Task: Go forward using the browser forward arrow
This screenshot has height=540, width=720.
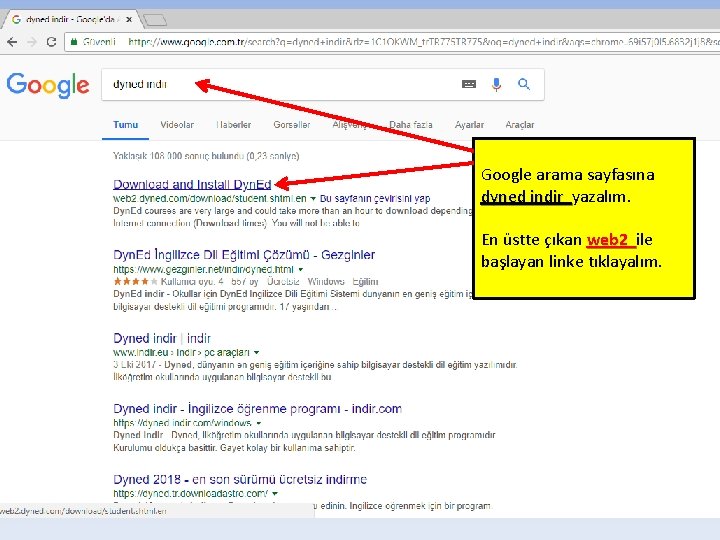Action: (32, 42)
